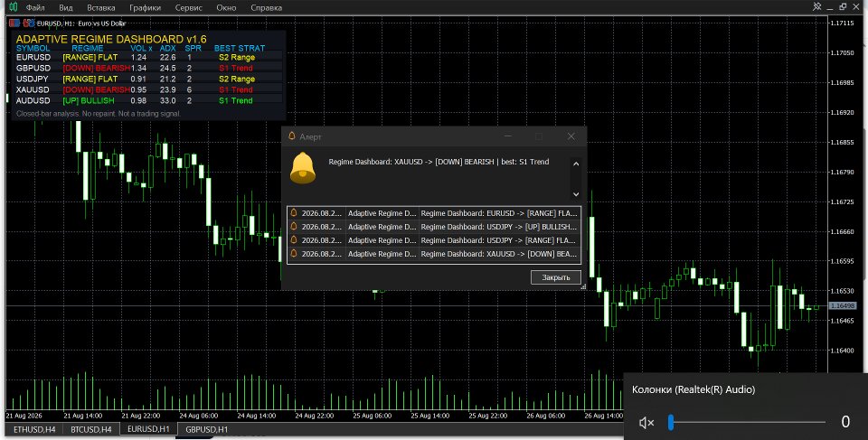Click the REGIME column header

coord(88,48)
